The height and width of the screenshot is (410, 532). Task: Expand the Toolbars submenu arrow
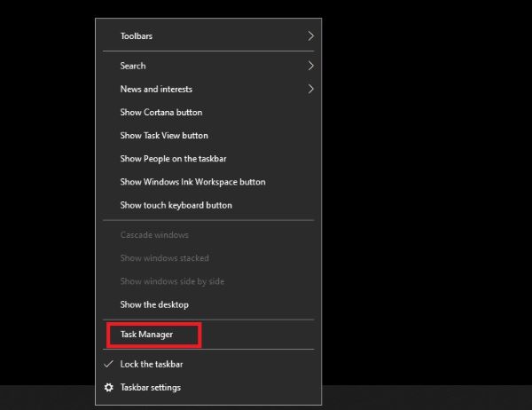tap(310, 36)
